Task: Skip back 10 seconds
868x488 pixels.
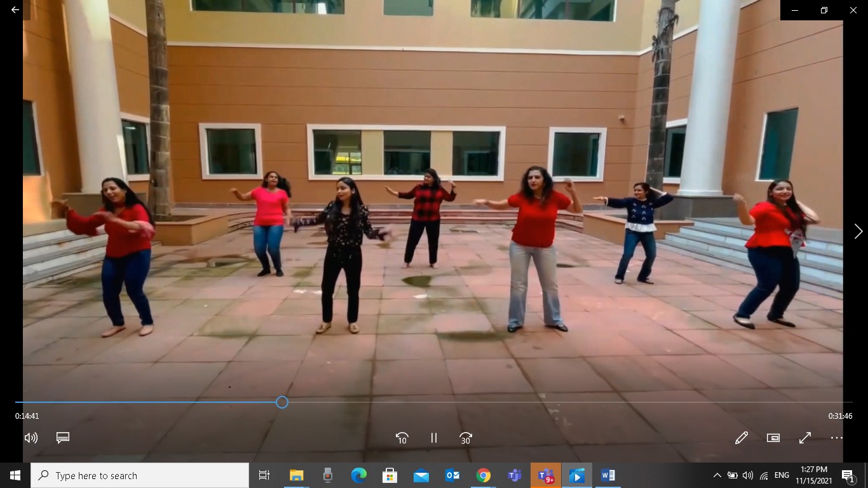Action: click(x=402, y=438)
